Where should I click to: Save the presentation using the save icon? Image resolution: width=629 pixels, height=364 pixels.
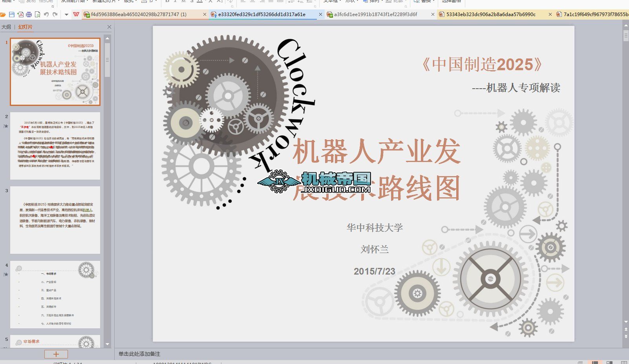[12, 15]
